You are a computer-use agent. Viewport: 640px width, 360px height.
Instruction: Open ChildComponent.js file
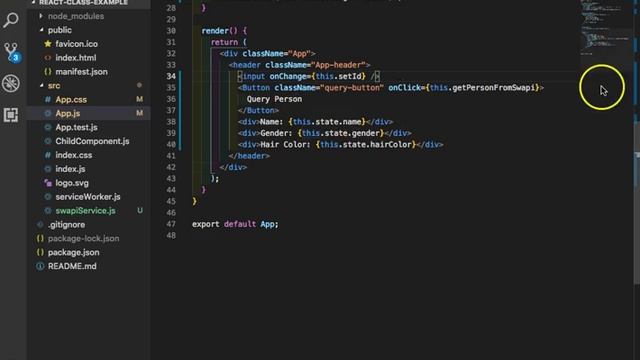(92, 141)
